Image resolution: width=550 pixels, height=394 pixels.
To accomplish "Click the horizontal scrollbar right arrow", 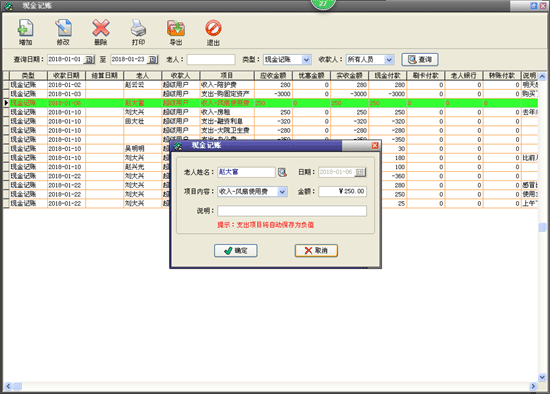I will (533, 386).
